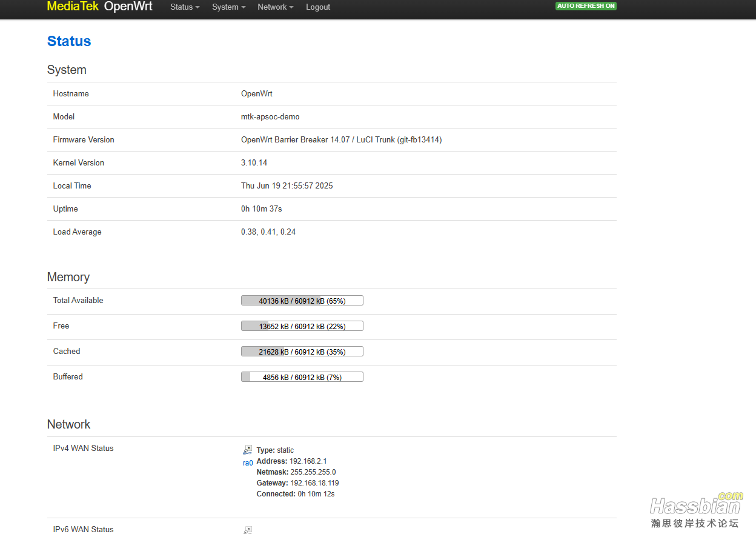Click the Total Available label
Viewport: 756px width, 534px height.
coord(78,301)
